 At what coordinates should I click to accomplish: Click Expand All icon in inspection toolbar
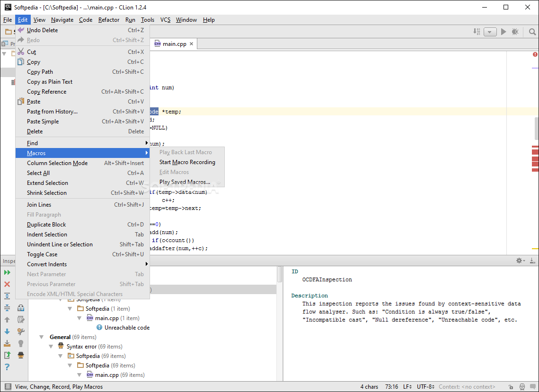(x=7, y=296)
